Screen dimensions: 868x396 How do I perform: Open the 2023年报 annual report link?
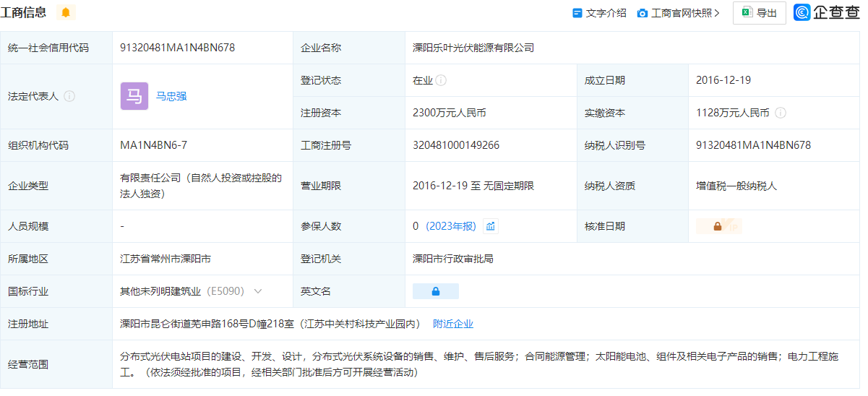(451, 226)
